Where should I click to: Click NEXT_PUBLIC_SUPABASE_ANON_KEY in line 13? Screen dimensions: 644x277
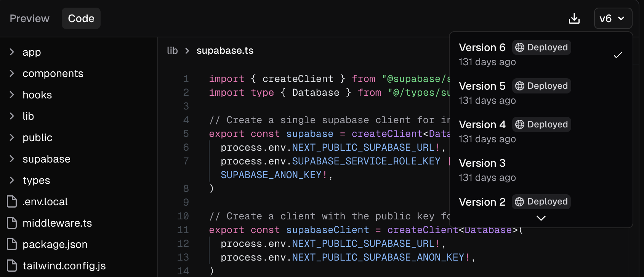tap(378, 258)
